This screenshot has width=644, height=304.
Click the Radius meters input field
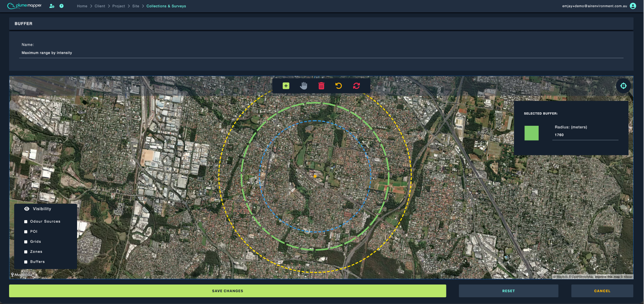click(585, 135)
